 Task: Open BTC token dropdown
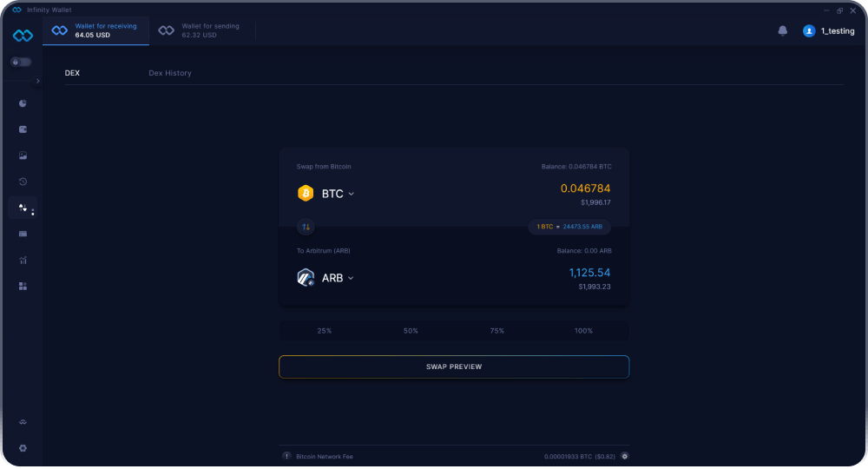click(338, 194)
